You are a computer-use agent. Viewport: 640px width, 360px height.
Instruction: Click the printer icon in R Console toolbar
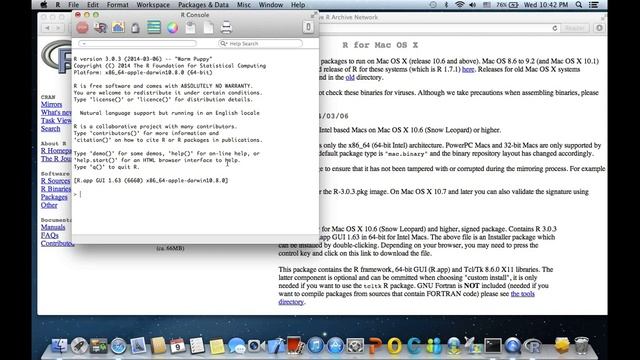click(x=226, y=28)
